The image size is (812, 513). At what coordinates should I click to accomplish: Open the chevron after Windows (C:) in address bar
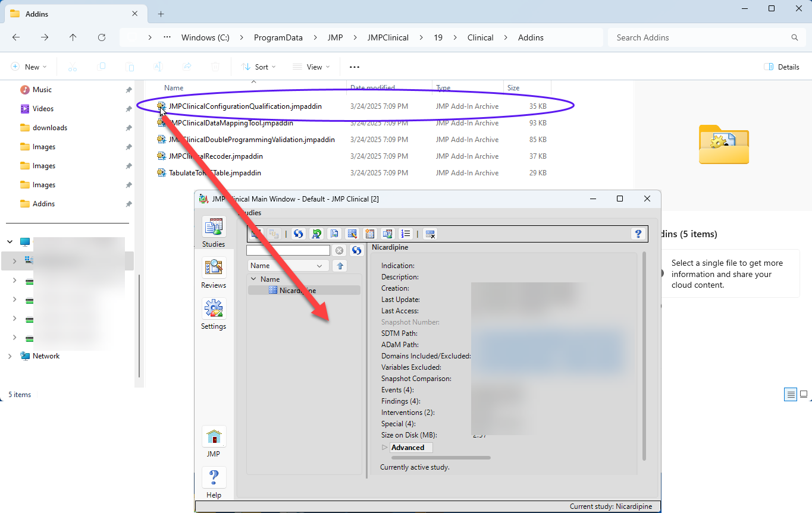coord(242,37)
